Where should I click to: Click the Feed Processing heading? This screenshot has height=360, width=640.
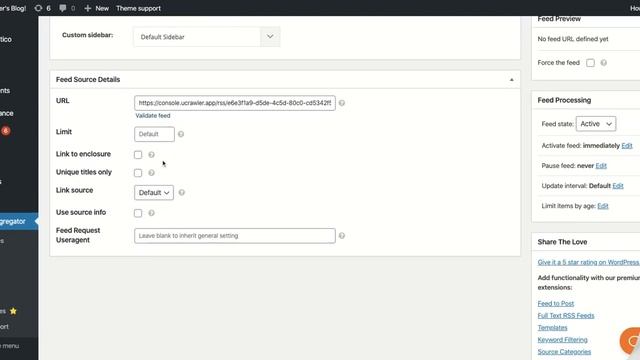pos(564,100)
